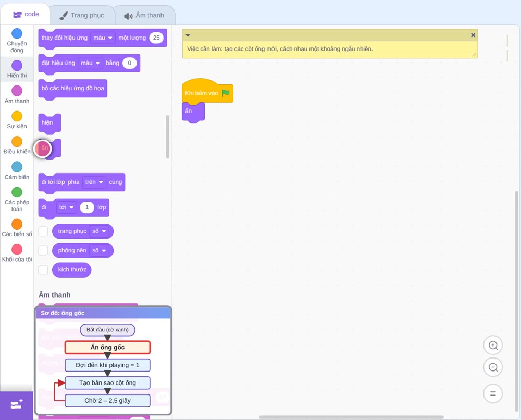Open the Các biến số category

tap(17, 228)
